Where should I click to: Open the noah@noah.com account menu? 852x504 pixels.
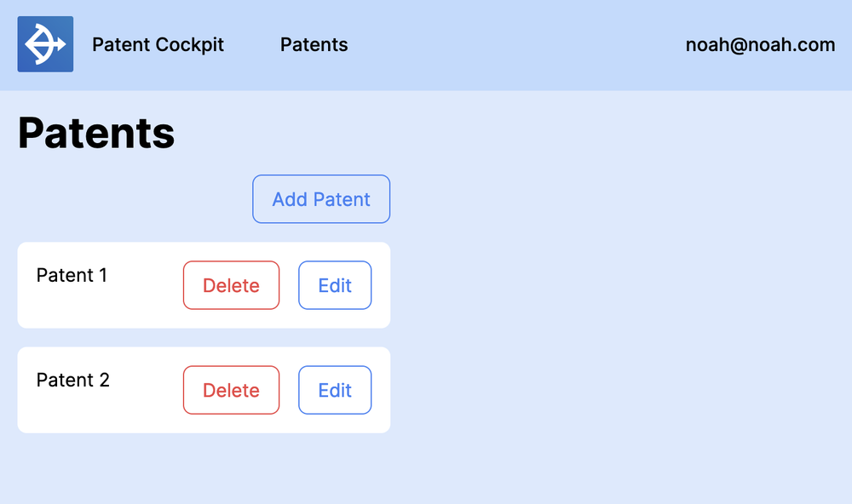point(760,44)
